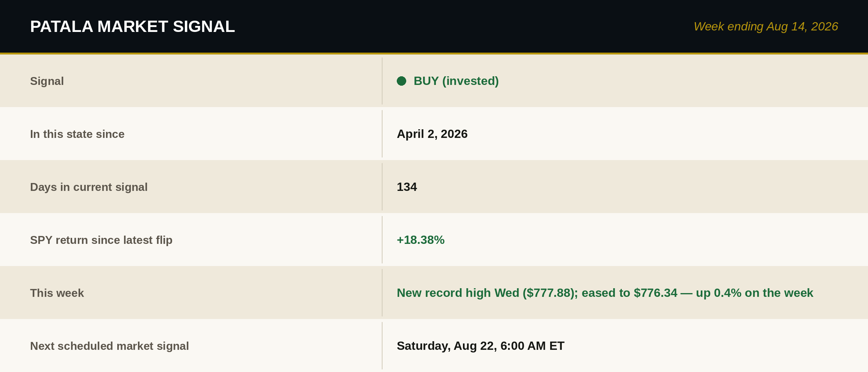
Task: Click the $776.34 closing price figure
Action: [x=656, y=293]
